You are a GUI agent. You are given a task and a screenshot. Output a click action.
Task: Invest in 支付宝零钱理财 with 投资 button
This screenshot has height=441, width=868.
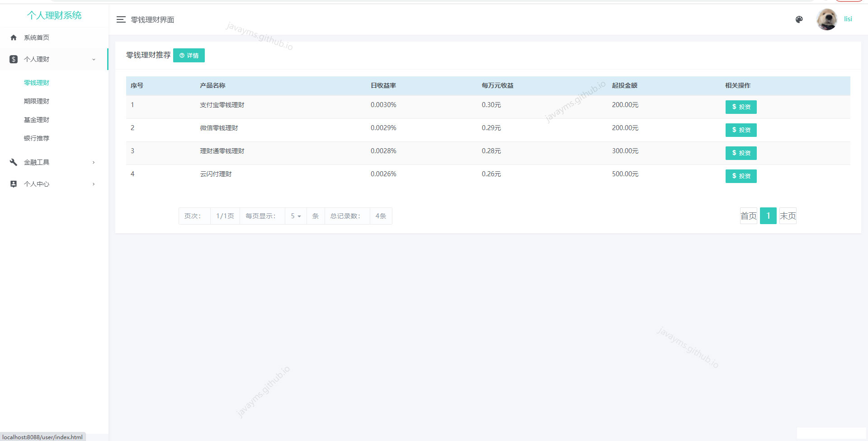tap(741, 107)
